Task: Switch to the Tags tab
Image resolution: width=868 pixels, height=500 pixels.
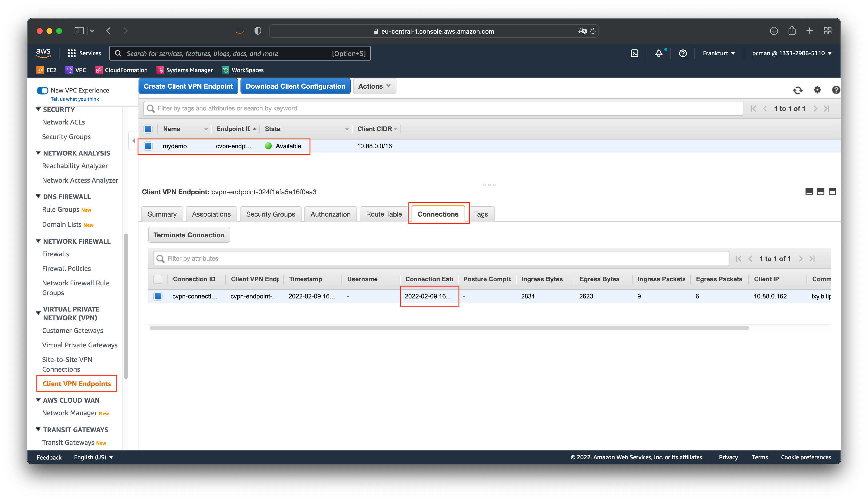Action: 481,214
